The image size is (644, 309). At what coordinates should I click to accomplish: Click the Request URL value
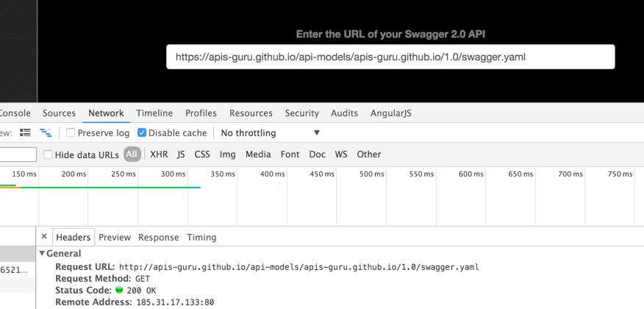(299, 267)
